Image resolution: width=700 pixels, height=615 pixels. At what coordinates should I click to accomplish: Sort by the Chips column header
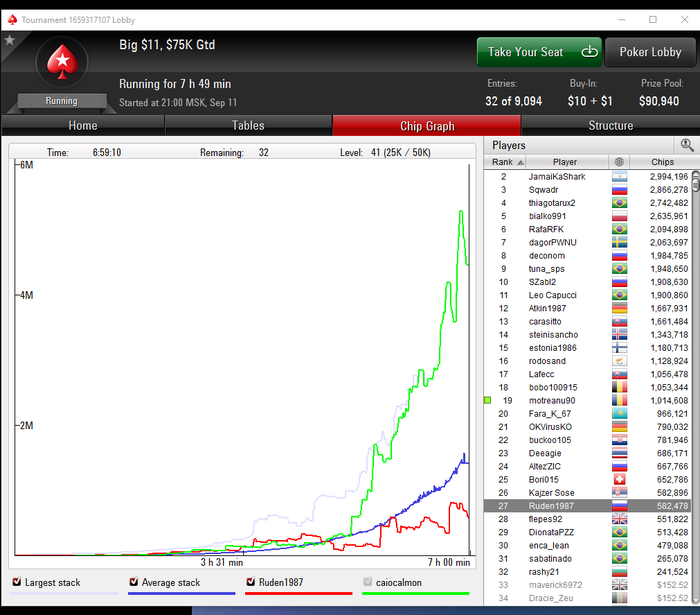point(662,162)
